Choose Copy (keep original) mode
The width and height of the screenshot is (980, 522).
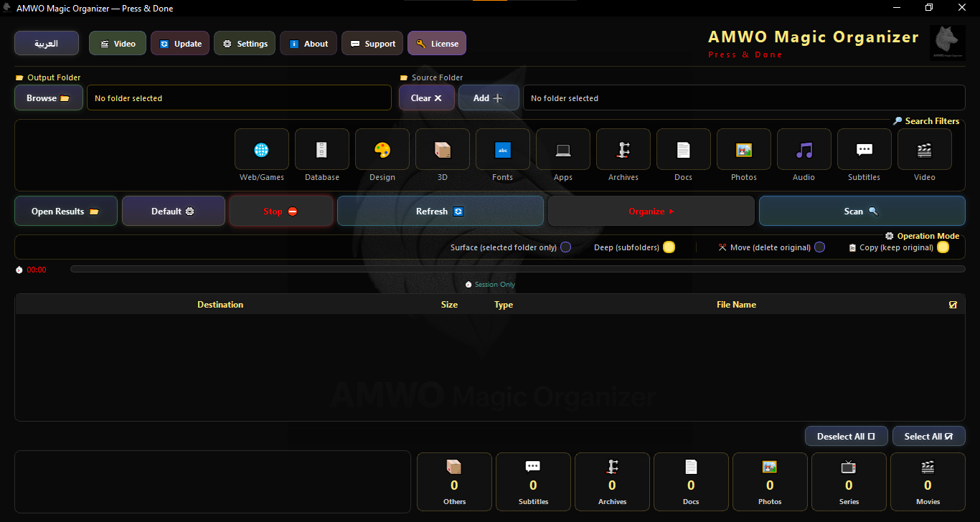coord(943,247)
